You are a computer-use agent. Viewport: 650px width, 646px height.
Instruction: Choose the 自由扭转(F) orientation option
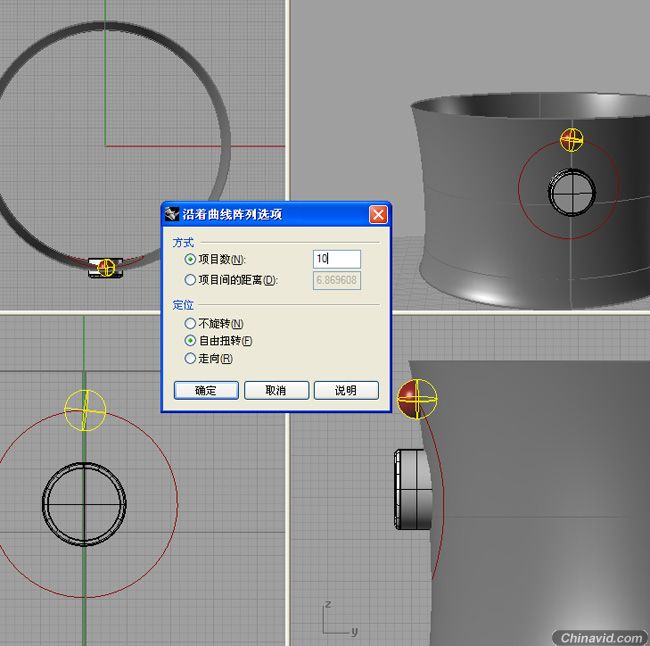(x=190, y=341)
